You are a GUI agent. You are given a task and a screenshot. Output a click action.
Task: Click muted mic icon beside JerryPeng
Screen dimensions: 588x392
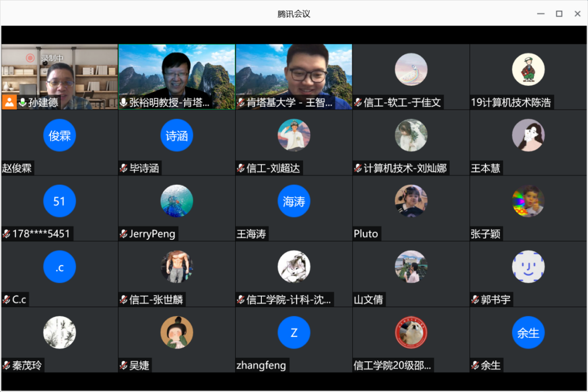click(124, 234)
